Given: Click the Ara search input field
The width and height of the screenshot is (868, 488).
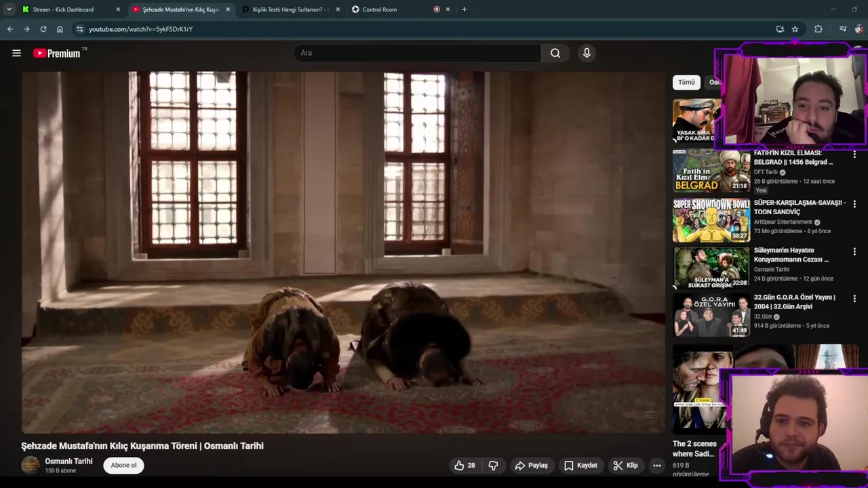Looking at the screenshot, I should (418, 53).
